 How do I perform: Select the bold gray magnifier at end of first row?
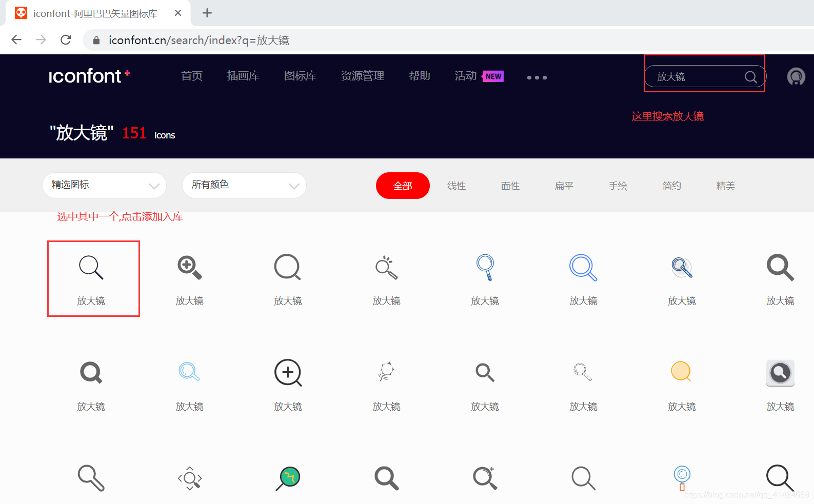coord(780,268)
